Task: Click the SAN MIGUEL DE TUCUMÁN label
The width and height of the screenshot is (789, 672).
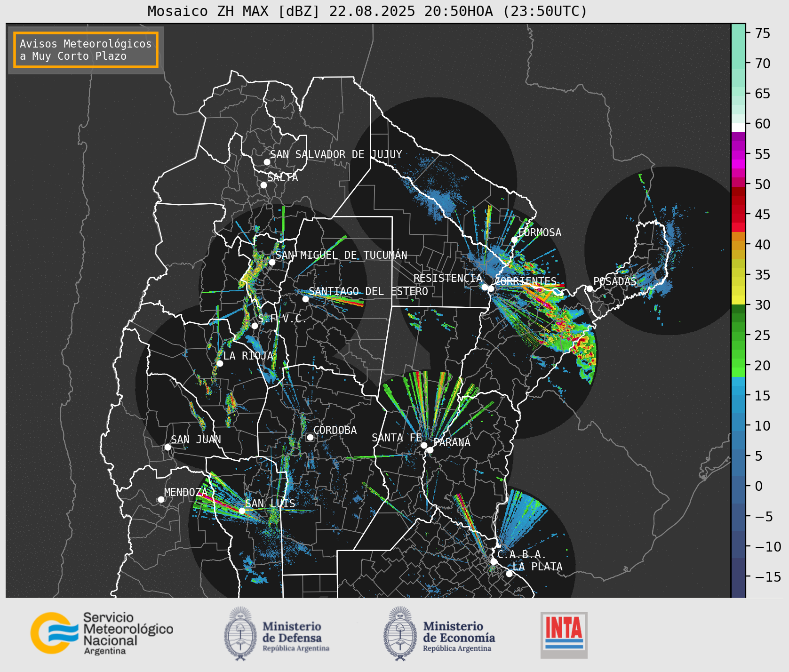Action: [x=341, y=255]
